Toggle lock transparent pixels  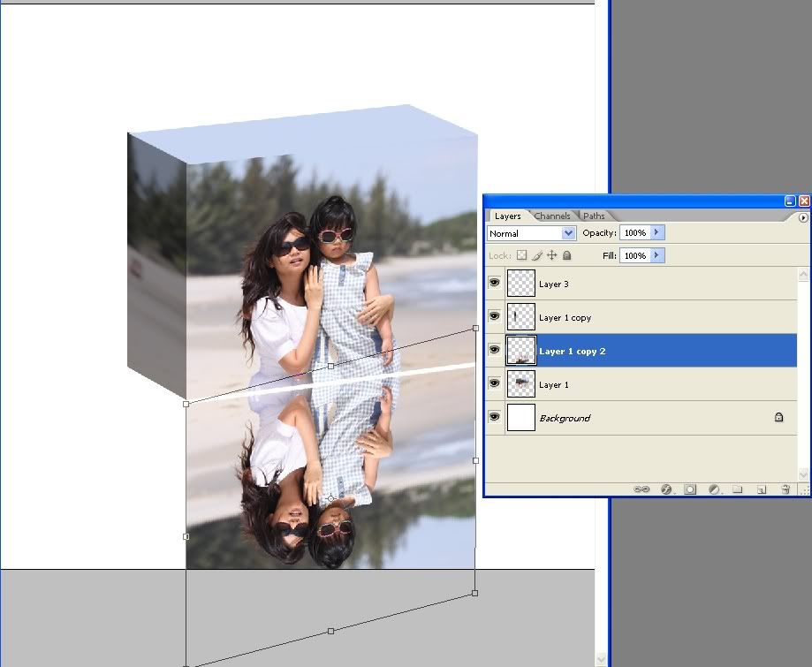[x=521, y=255]
